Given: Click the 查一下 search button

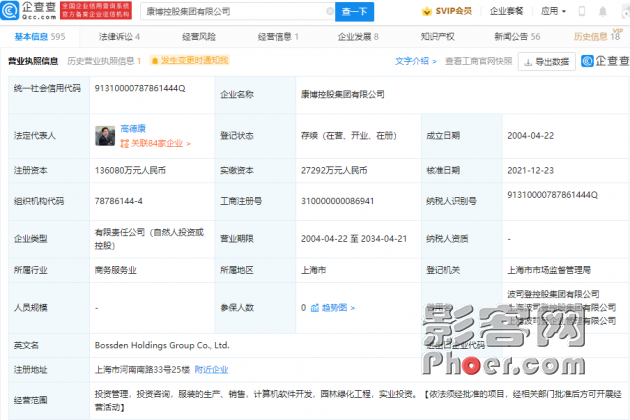Looking at the screenshot, I should click(354, 12).
